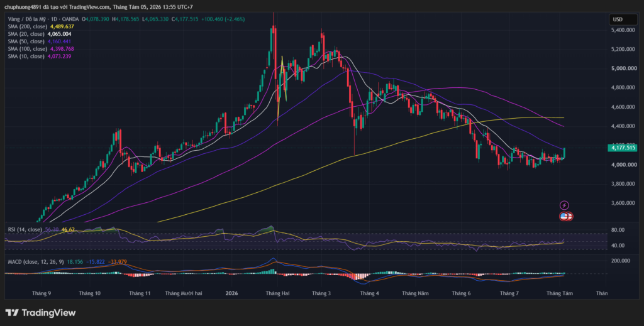
Task: Click the Tháng Năm time axis label
Action: pos(415,293)
